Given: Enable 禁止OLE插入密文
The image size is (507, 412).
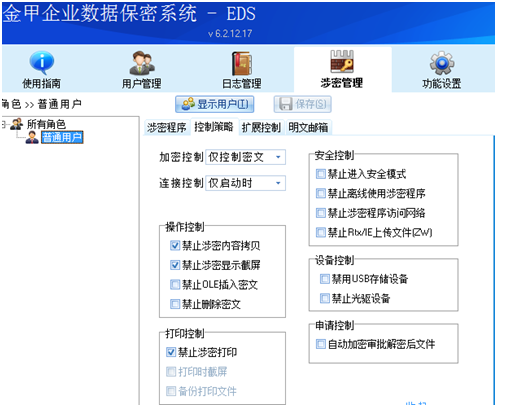Looking at the screenshot, I should click(175, 284).
